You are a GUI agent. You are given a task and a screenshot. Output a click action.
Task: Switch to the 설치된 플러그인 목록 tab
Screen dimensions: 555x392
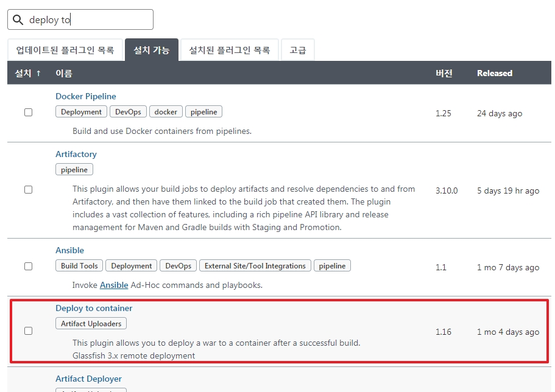[230, 50]
